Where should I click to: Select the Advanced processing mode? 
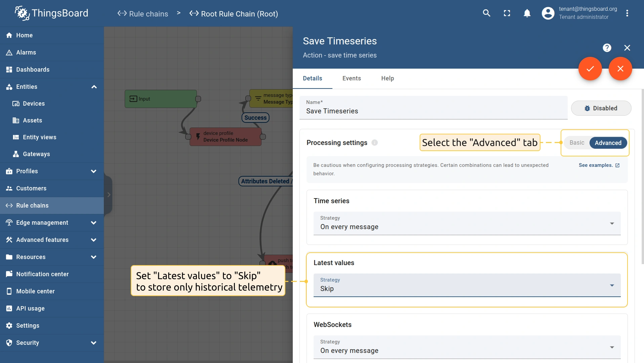(x=608, y=143)
